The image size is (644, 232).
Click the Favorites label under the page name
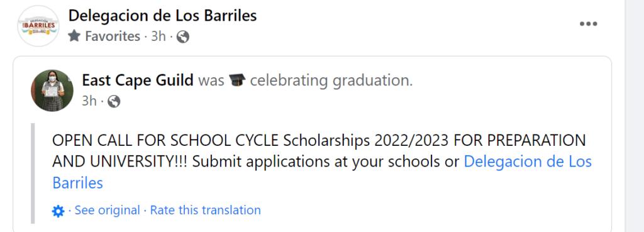click(x=113, y=36)
